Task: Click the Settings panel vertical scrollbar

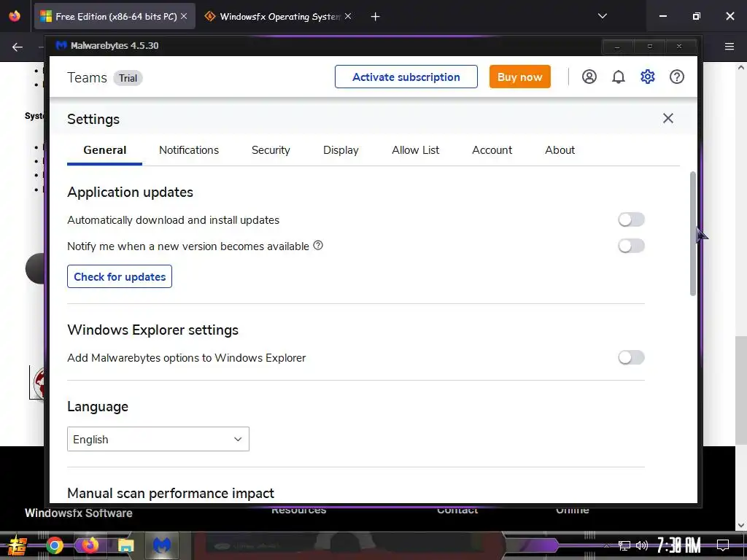Action: pyautogui.click(x=693, y=234)
